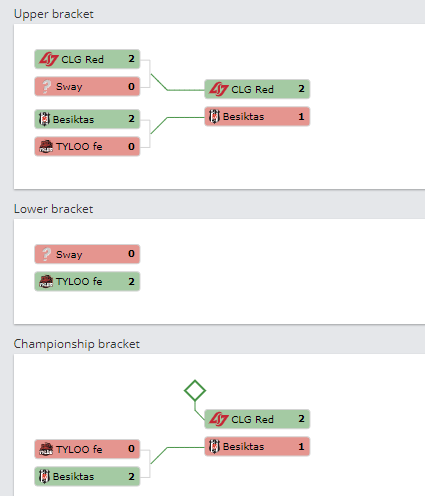The image size is (425, 496).
Task: Click the green diamond champion marker
Action: 195,390
